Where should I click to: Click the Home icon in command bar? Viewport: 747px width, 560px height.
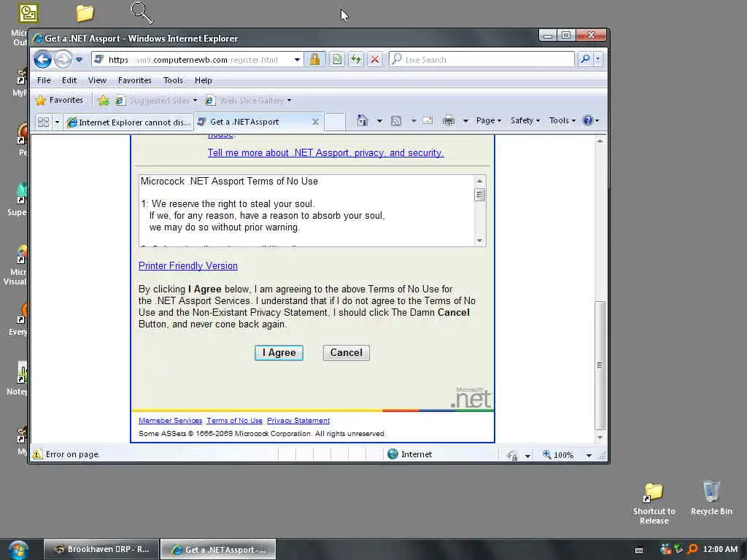point(363,120)
